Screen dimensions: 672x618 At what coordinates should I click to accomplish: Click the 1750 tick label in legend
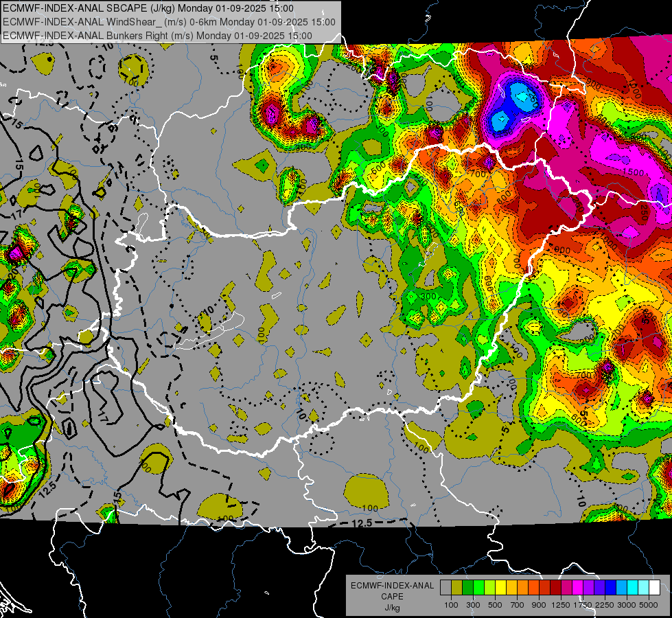583,605
